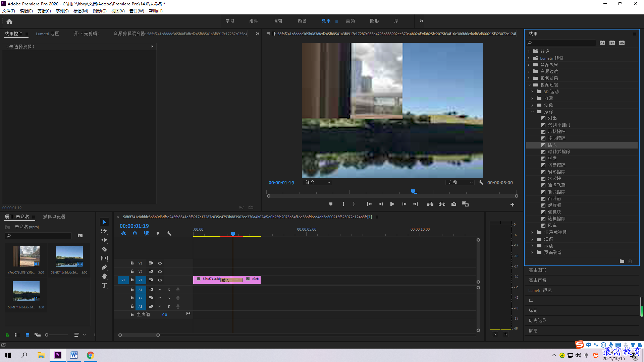
Task: Step back one frame in program monitor
Action: [380, 204]
